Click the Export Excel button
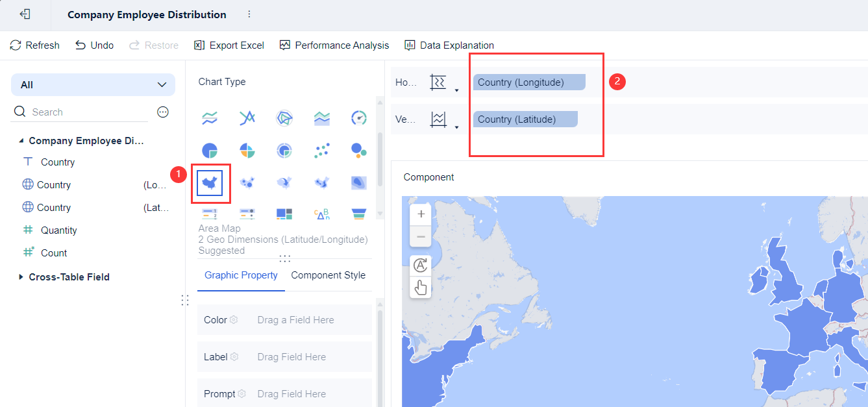The height and width of the screenshot is (407, 868). click(229, 45)
